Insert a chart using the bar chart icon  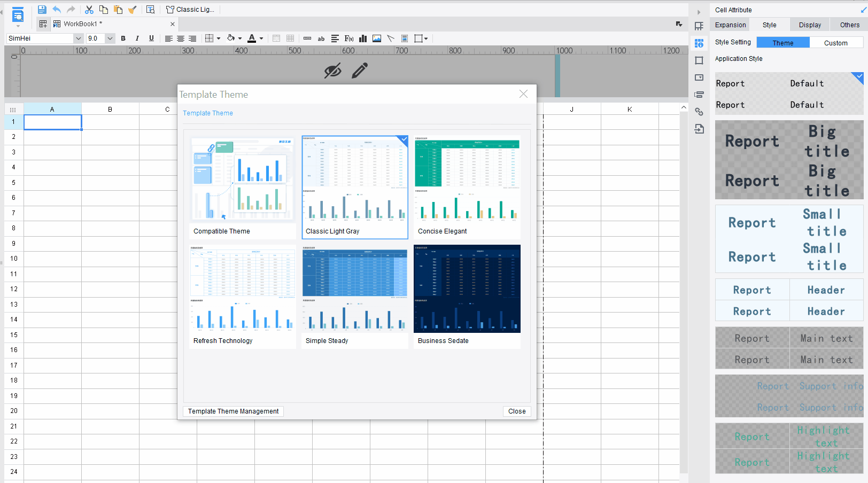[x=363, y=38]
